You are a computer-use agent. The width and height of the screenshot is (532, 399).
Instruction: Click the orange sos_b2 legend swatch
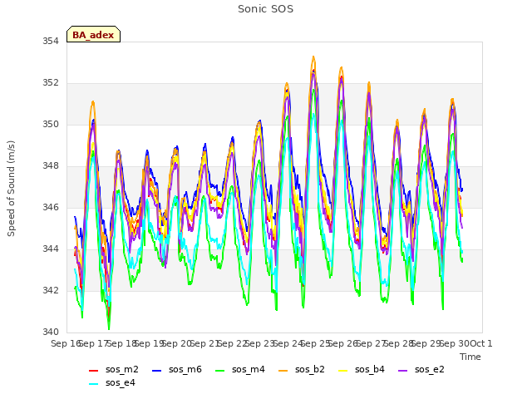pos(283,371)
